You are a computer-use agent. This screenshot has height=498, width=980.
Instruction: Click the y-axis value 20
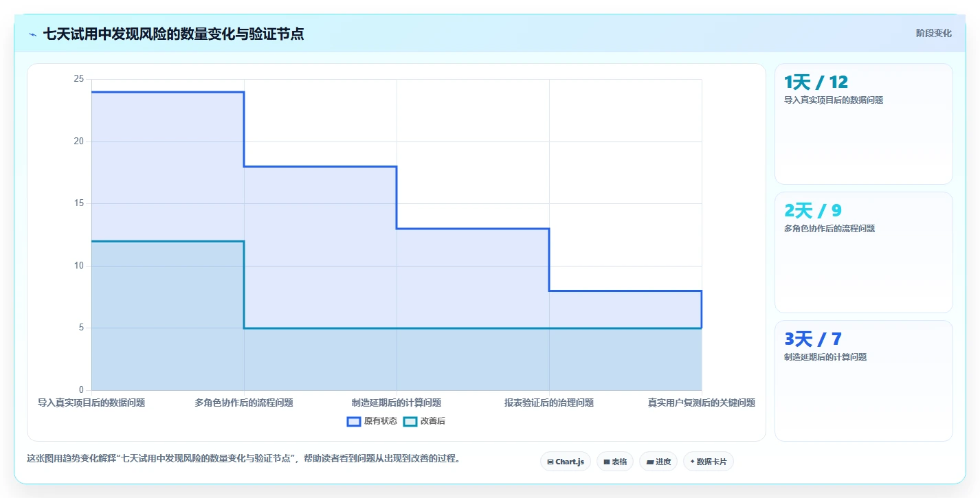78,142
